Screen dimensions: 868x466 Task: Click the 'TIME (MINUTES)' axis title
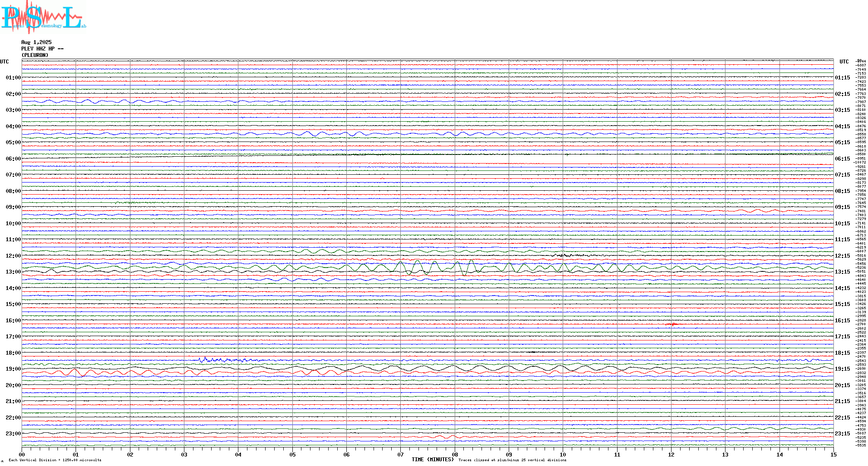[433, 460]
